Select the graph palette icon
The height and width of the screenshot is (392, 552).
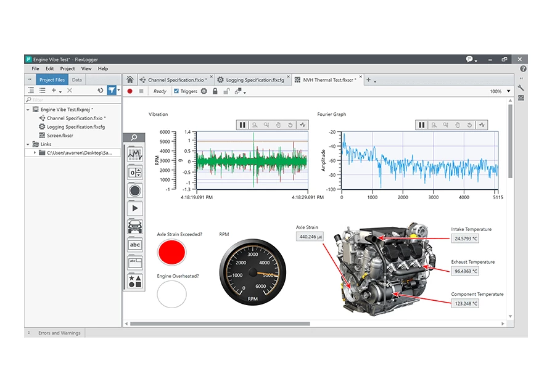134,155
